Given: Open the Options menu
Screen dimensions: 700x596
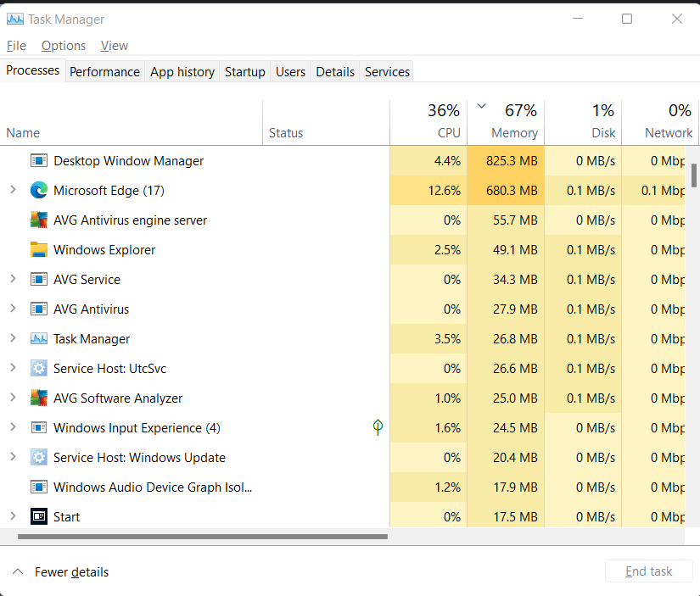Looking at the screenshot, I should pos(64,46).
